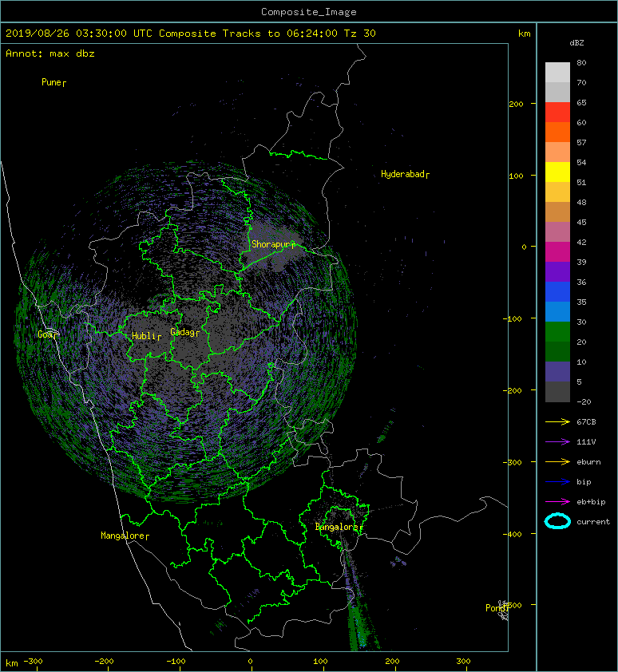Click the Mangalore city label
The height and width of the screenshot is (672, 618).
[x=125, y=536]
